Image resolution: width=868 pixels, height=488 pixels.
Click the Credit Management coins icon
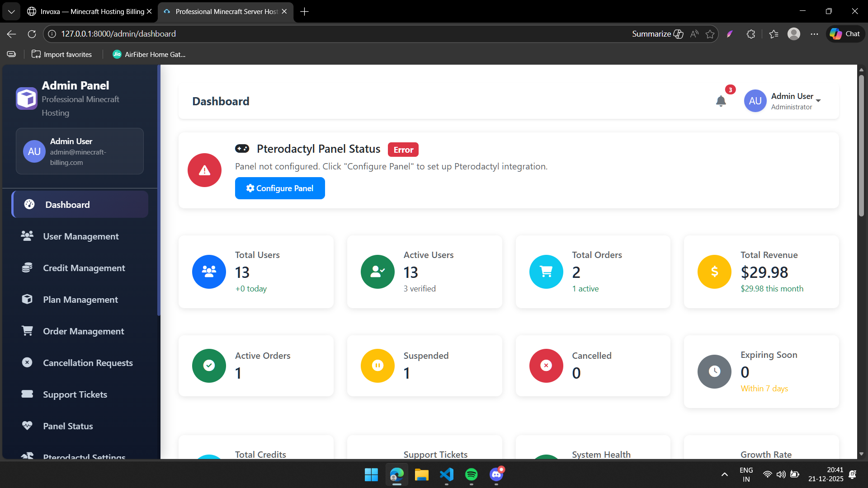(x=27, y=267)
